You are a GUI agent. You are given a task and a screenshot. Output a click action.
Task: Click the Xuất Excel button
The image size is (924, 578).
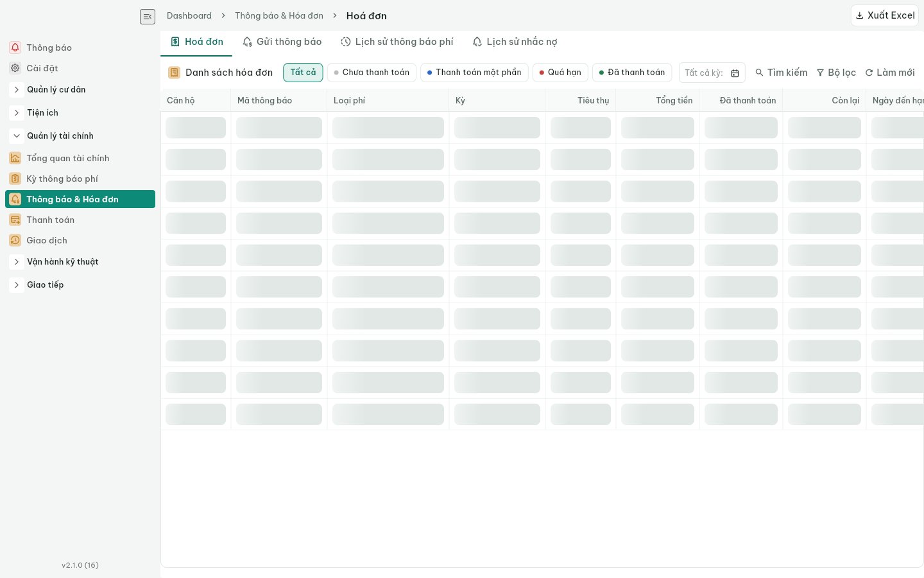pyautogui.click(x=885, y=15)
